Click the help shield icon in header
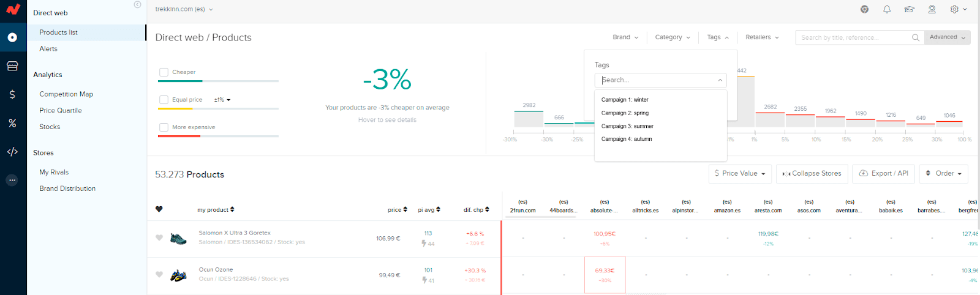Image resolution: width=980 pixels, height=295 pixels. point(864,9)
